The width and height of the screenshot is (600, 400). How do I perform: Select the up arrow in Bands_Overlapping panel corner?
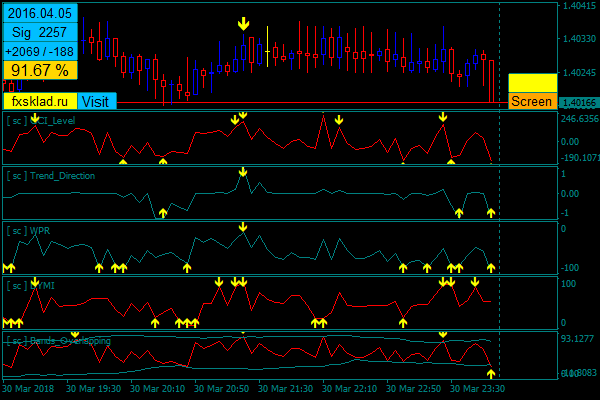point(491,374)
